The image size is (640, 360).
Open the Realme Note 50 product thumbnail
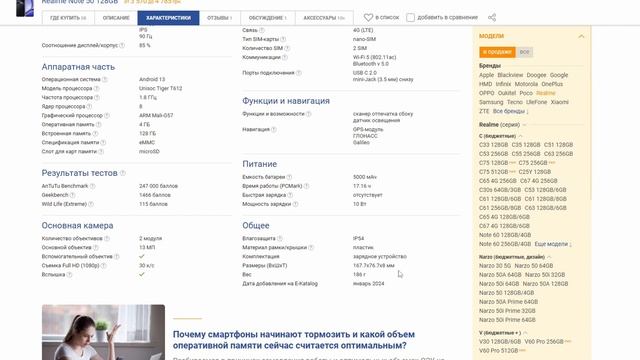(x=25, y=8)
